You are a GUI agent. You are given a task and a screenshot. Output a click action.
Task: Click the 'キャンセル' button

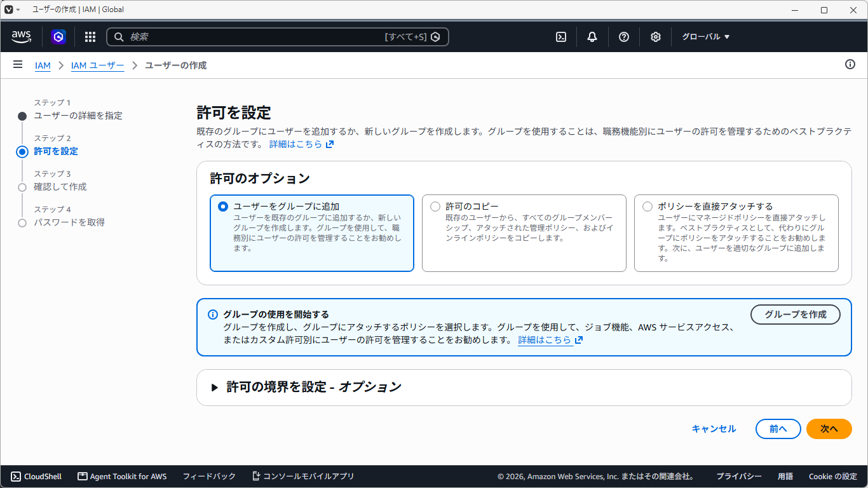coord(714,429)
